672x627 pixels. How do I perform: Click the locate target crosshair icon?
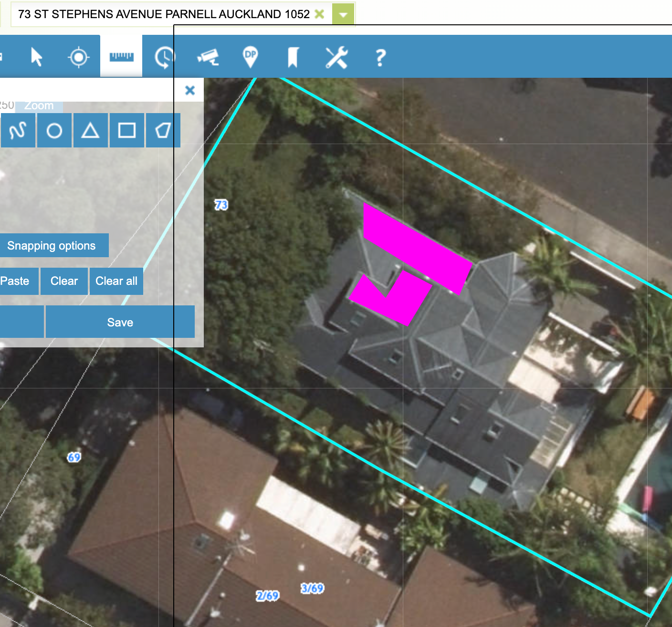pyautogui.click(x=78, y=57)
